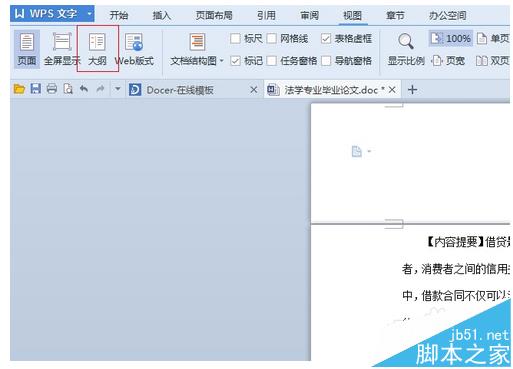Click the paste options icon in document
Screen dimensions: 513x369
tap(357, 151)
